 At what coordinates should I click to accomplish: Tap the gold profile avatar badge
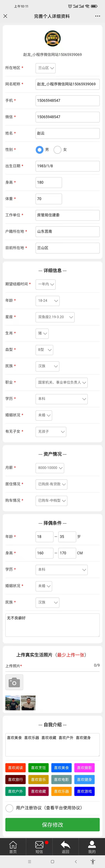pyautogui.click(x=53, y=39)
